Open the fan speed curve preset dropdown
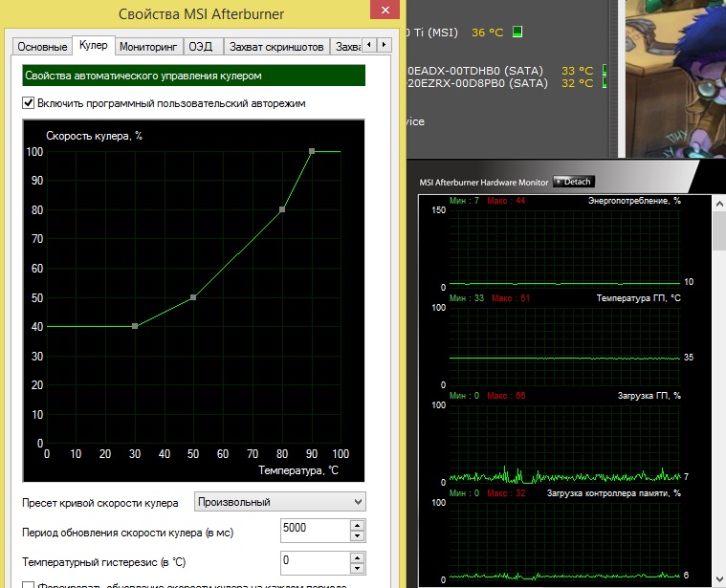 click(x=279, y=502)
